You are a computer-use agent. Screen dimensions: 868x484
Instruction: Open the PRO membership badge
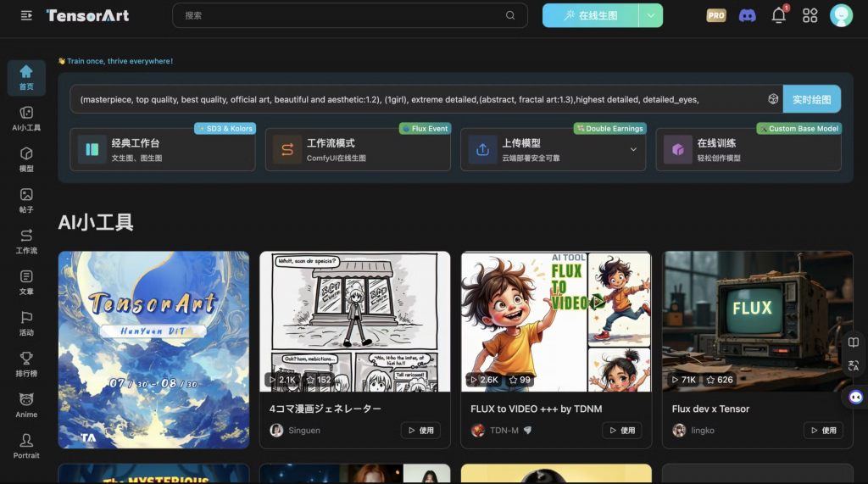(715, 15)
